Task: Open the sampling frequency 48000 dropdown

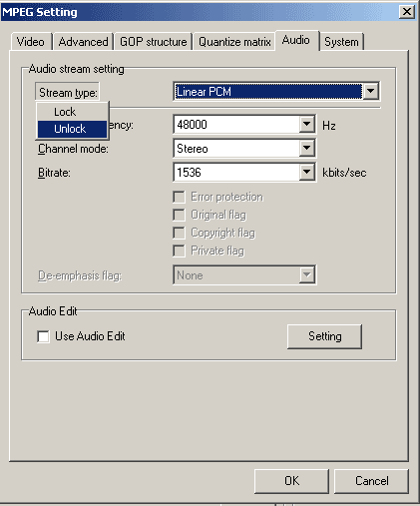Action: 306,124
